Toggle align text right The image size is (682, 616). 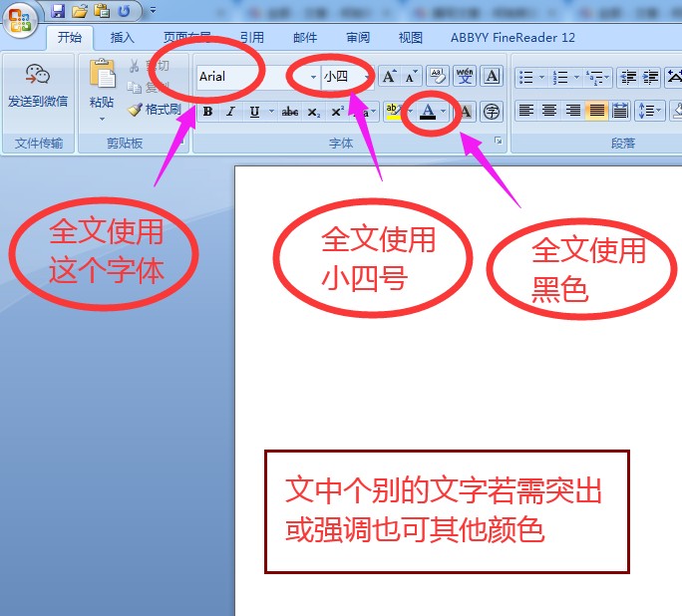coord(572,111)
